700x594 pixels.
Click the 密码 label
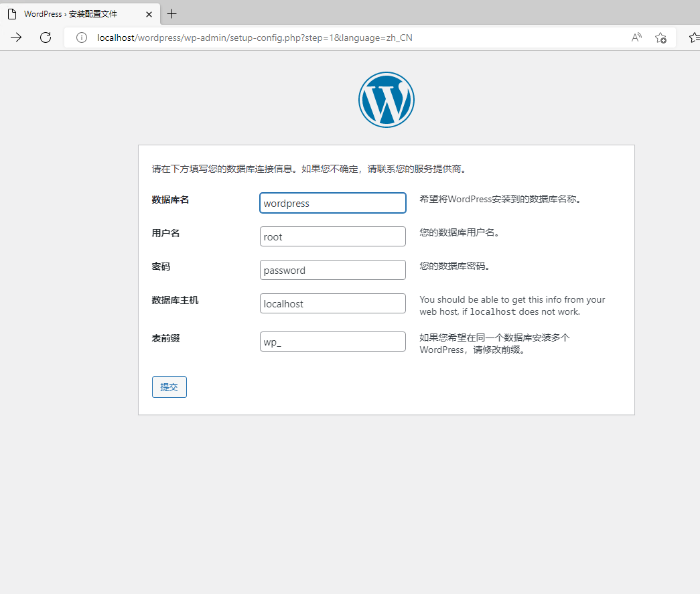(x=161, y=267)
